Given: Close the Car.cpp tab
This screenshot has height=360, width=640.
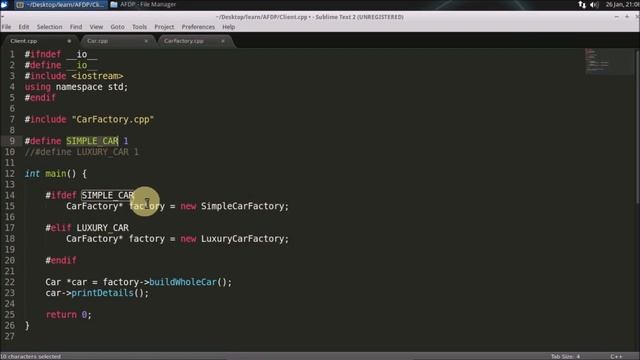Looking at the screenshot, I should click(146, 41).
